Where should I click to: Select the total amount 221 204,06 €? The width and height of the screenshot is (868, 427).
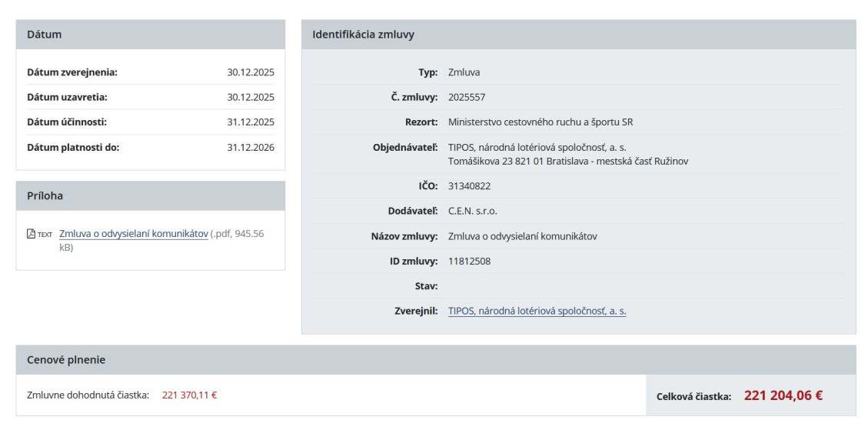[783, 395]
